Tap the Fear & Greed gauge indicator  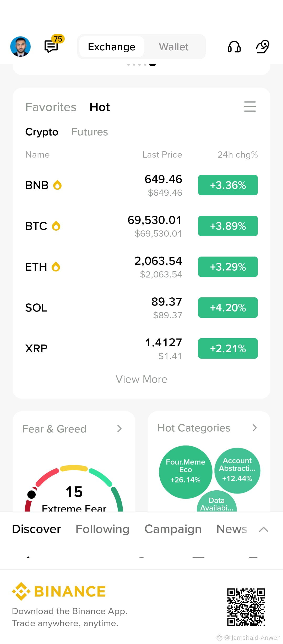[x=31, y=495]
